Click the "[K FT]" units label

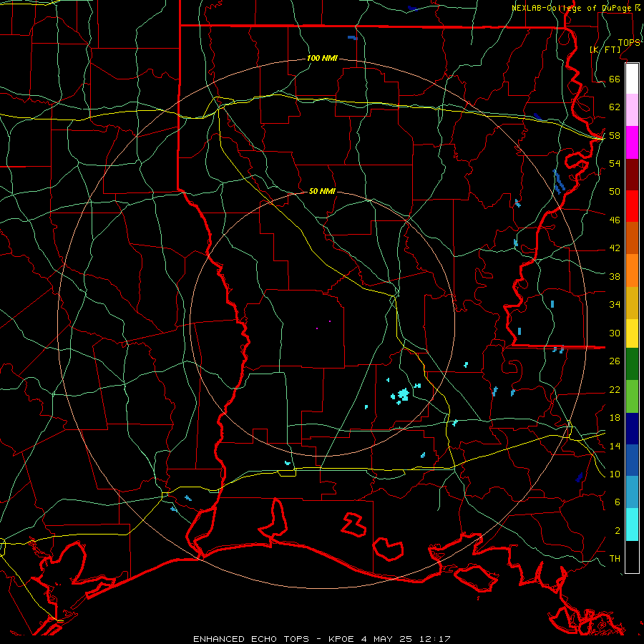605,49
